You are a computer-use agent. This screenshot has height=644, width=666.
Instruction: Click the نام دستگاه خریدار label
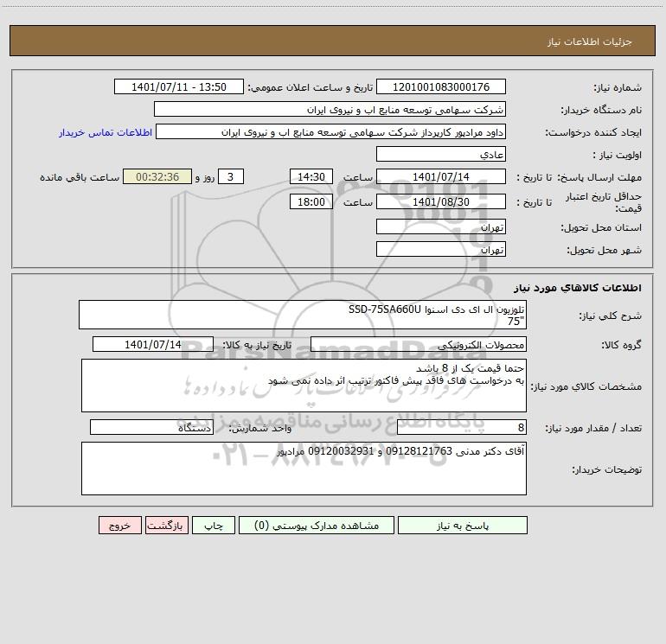(x=601, y=111)
